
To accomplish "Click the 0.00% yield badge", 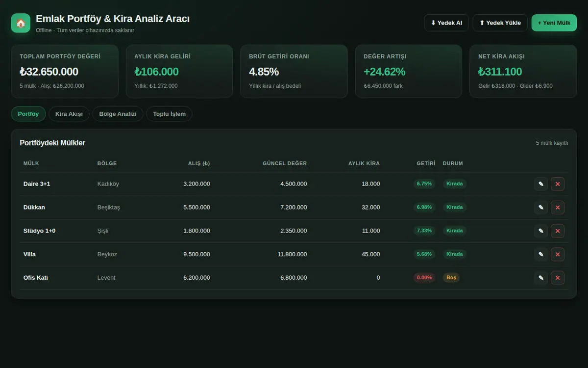I will (x=424, y=278).
